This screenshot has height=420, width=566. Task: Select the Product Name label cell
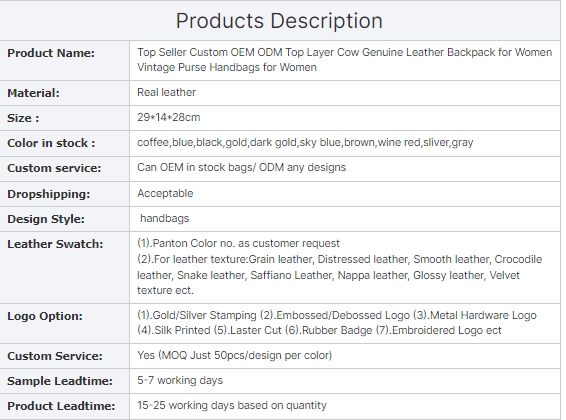65,60
